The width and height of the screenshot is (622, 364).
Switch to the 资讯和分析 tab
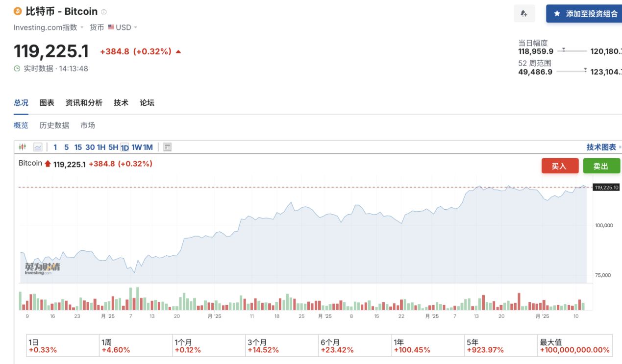click(84, 102)
